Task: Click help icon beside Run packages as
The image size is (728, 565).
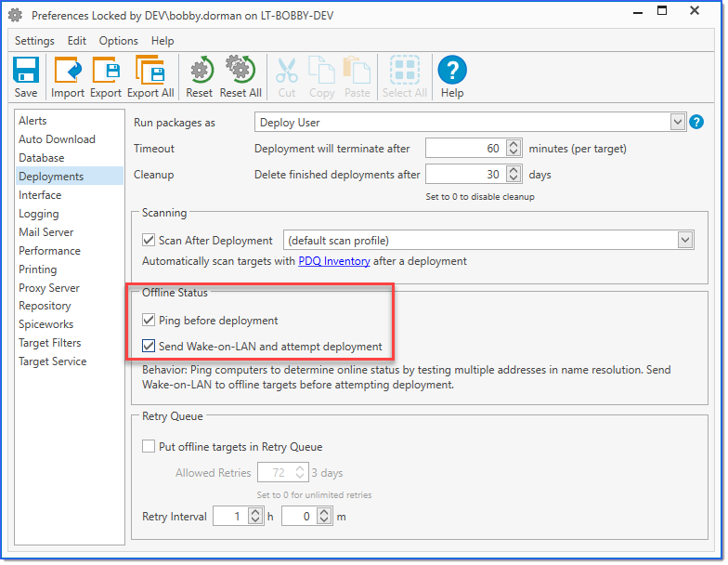Action: pyautogui.click(x=696, y=123)
